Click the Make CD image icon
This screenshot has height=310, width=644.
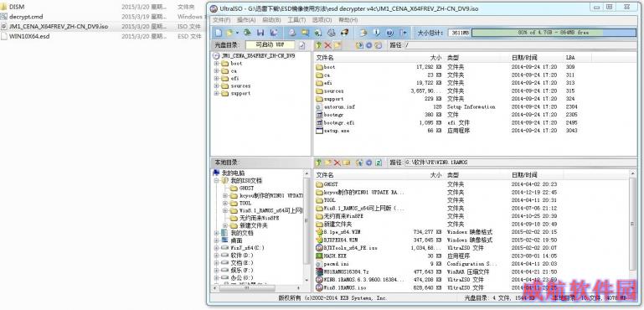click(292, 33)
